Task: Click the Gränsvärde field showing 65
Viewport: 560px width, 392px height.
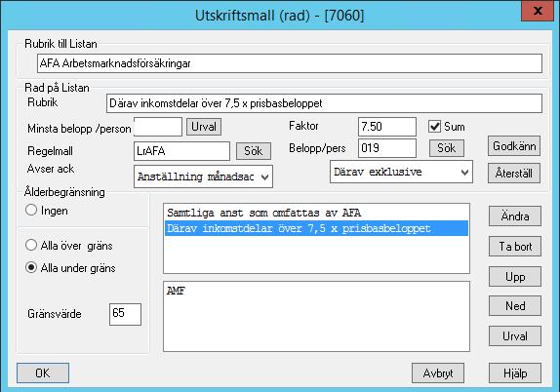Action: (125, 314)
